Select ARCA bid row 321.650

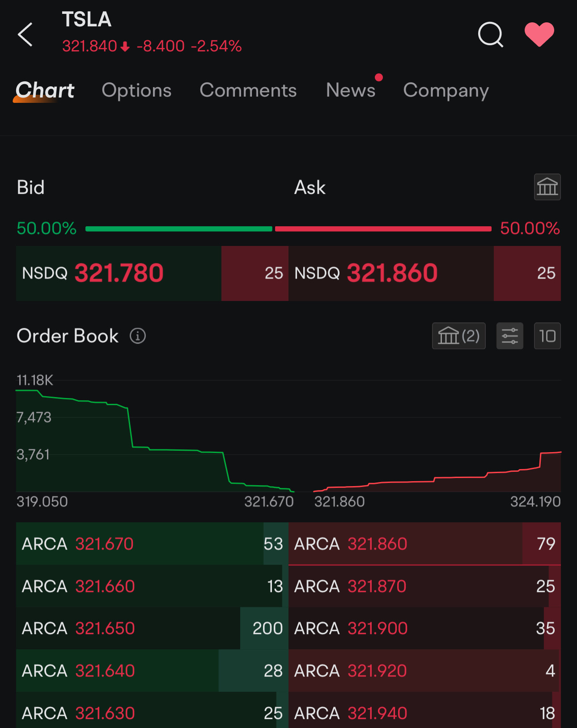pos(152,628)
